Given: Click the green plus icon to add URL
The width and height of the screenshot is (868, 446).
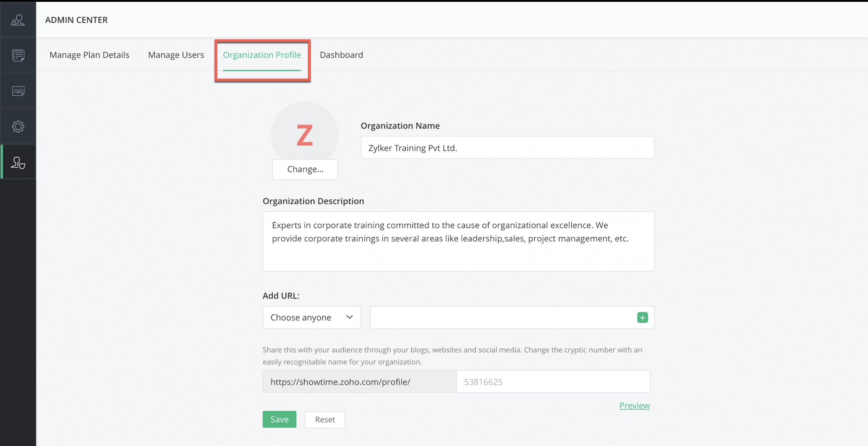Looking at the screenshot, I should click(642, 318).
